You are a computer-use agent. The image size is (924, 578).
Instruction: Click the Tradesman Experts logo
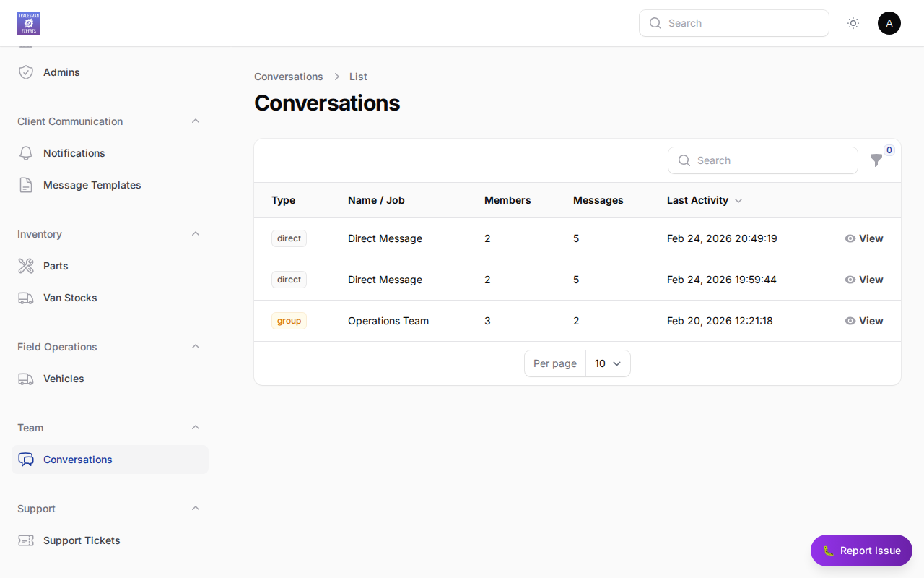click(29, 23)
